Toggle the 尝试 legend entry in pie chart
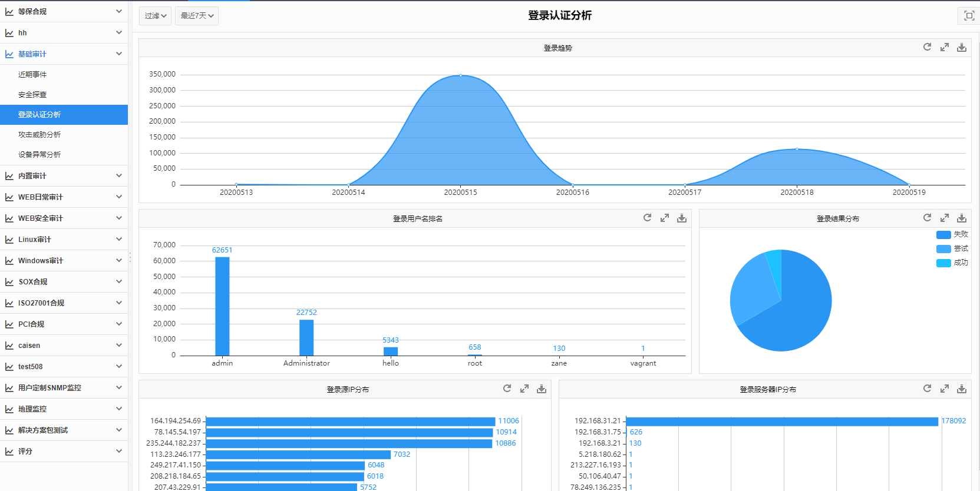Viewport: 980px width, 491px height. [952, 248]
